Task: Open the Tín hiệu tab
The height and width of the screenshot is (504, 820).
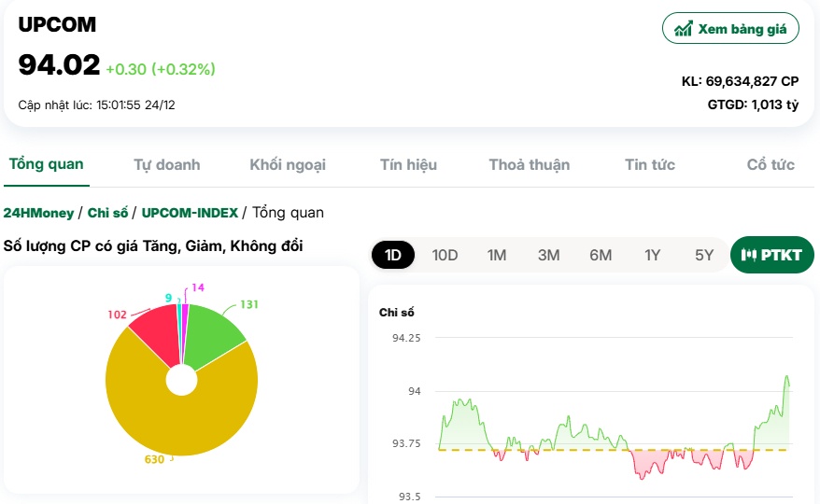Action: [408, 164]
